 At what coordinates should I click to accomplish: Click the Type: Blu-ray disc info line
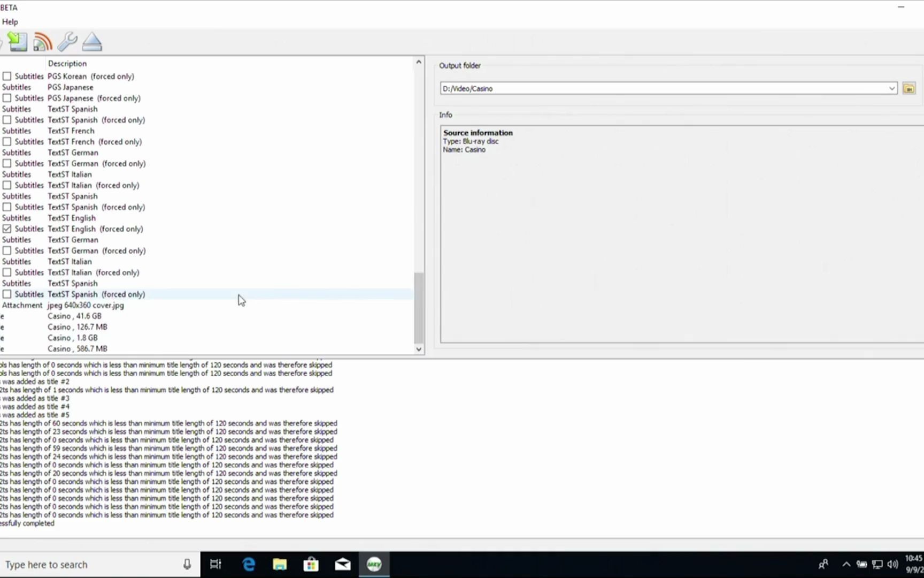tap(471, 141)
